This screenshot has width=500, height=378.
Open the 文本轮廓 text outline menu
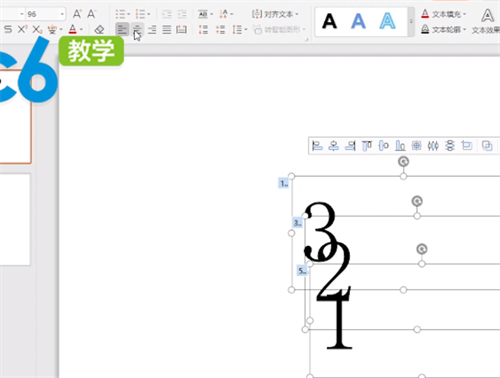pos(444,30)
